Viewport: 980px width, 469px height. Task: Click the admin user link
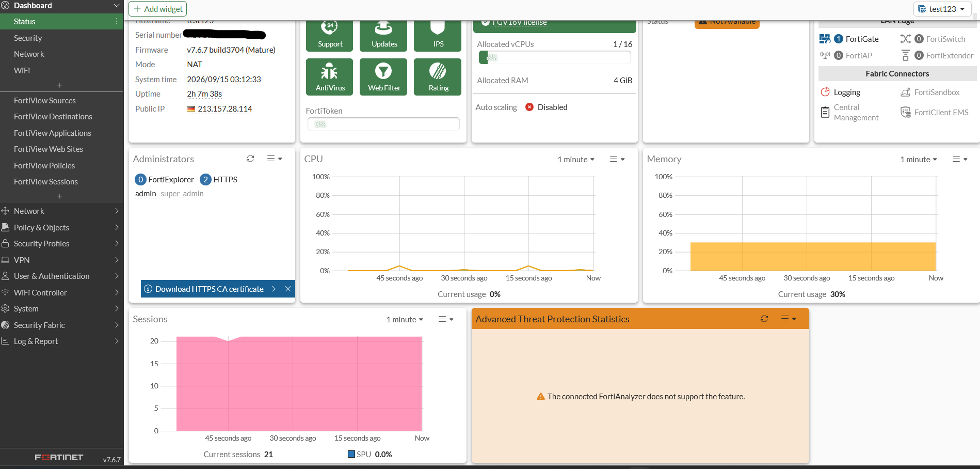[x=146, y=194]
